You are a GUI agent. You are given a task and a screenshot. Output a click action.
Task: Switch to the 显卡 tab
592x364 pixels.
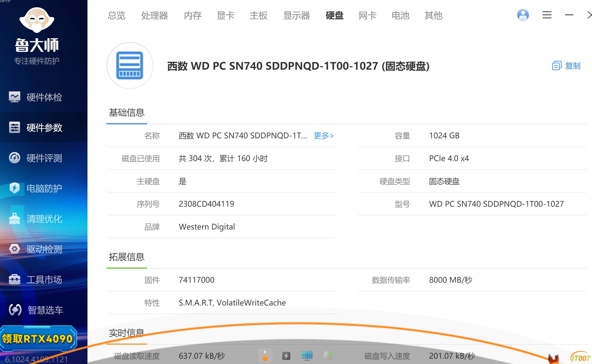click(x=226, y=15)
